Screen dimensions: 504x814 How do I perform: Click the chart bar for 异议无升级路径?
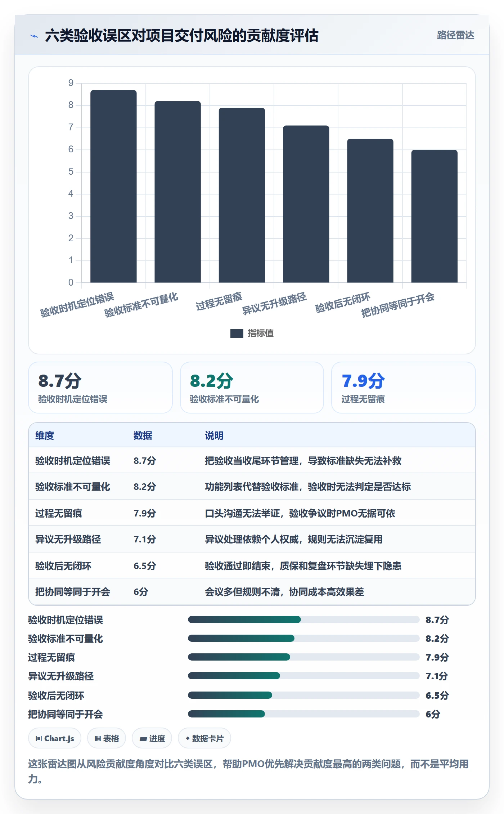[306, 204]
